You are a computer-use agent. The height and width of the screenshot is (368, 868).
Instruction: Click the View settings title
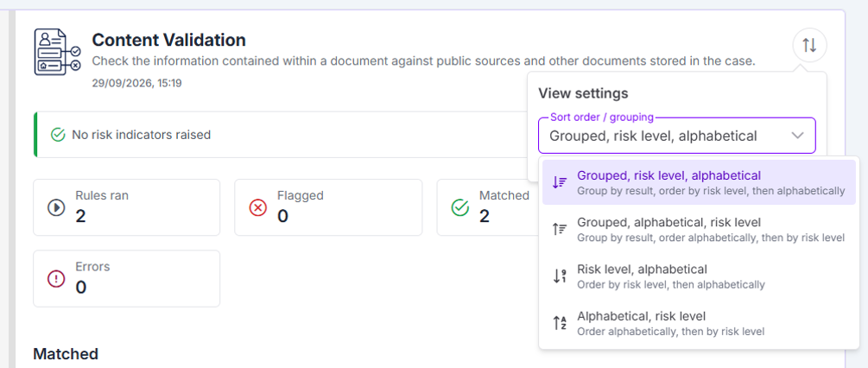pos(584,93)
